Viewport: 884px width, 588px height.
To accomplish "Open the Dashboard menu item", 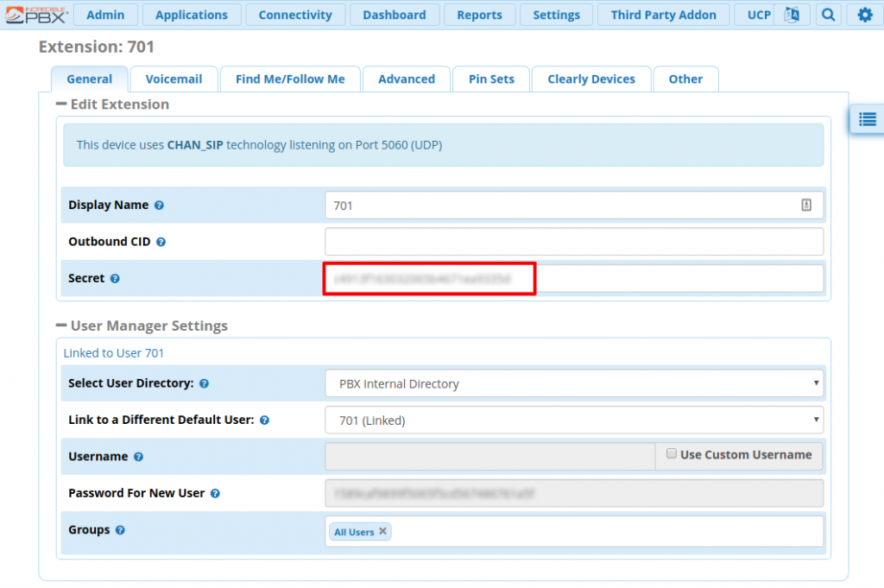I will tap(394, 15).
